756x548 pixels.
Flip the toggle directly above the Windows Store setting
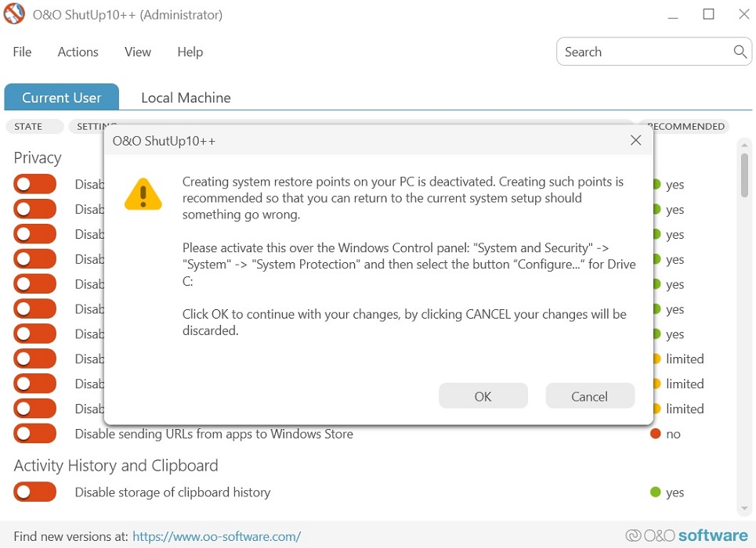coord(34,408)
